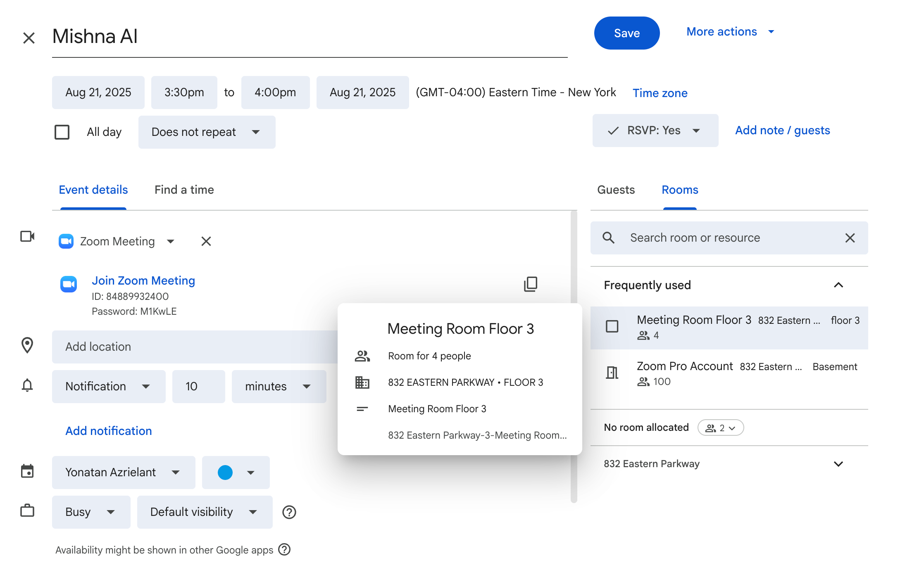Open the minutes unit dropdown
This screenshot has width=924, height=570.
pos(279,387)
